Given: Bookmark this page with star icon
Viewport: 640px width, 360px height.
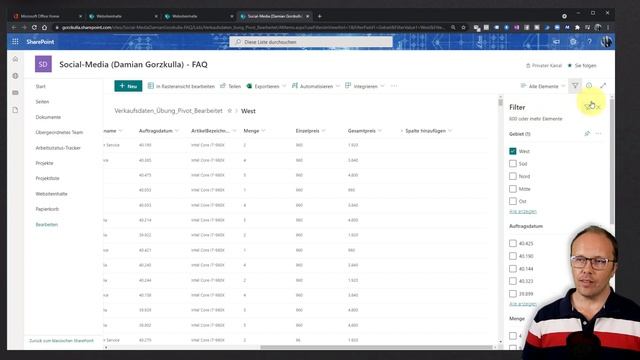Looking at the screenshot, I should [x=463, y=27].
